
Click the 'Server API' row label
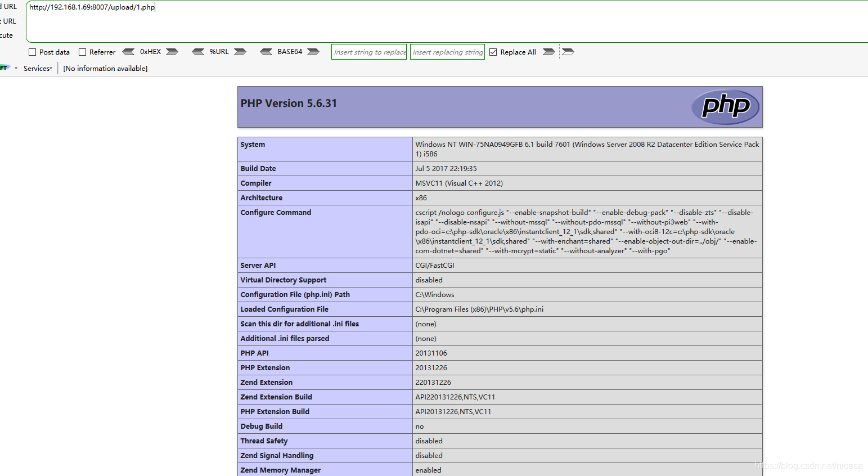tap(258, 266)
